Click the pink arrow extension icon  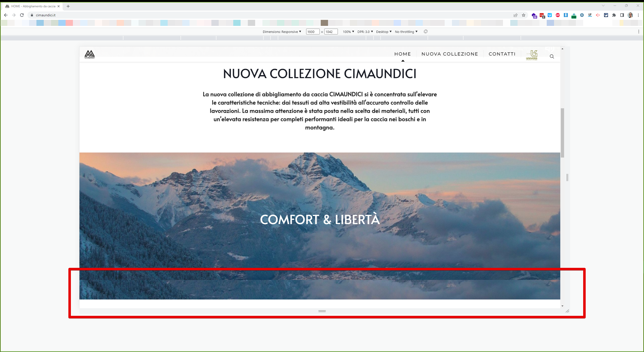(598, 15)
